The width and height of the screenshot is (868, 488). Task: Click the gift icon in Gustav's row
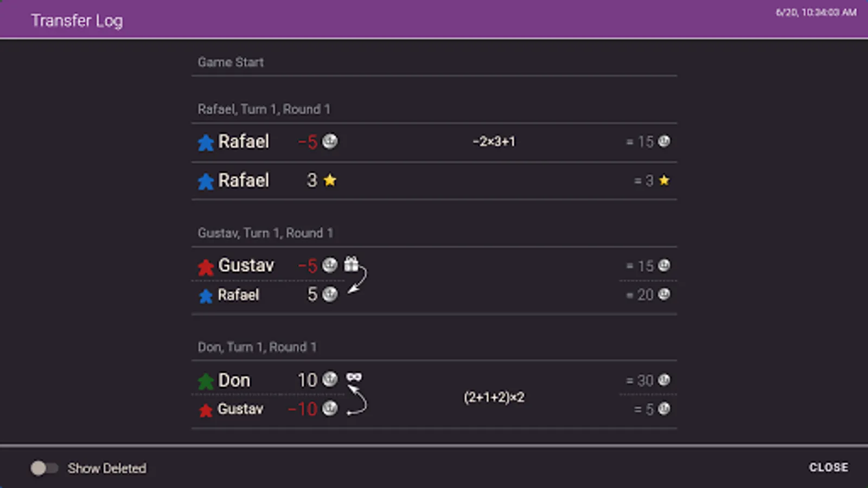click(352, 264)
